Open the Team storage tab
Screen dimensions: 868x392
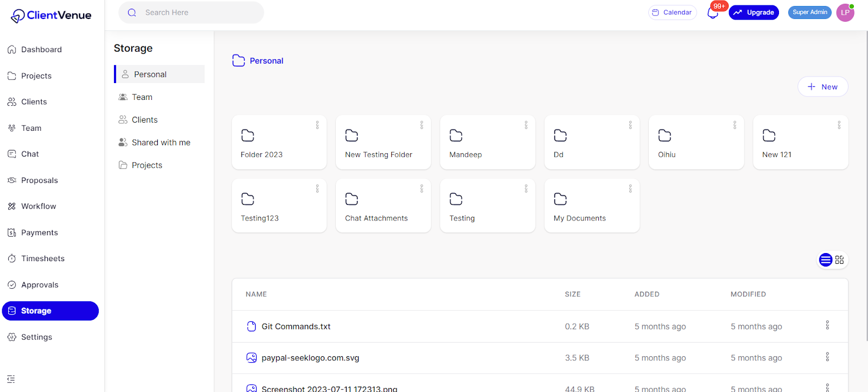pos(142,97)
